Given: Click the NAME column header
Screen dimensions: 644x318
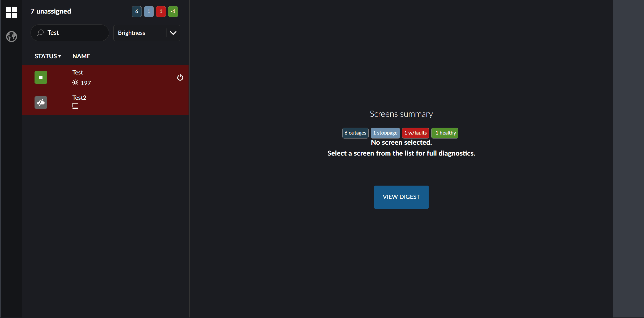Looking at the screenshot, I should 81,56.
